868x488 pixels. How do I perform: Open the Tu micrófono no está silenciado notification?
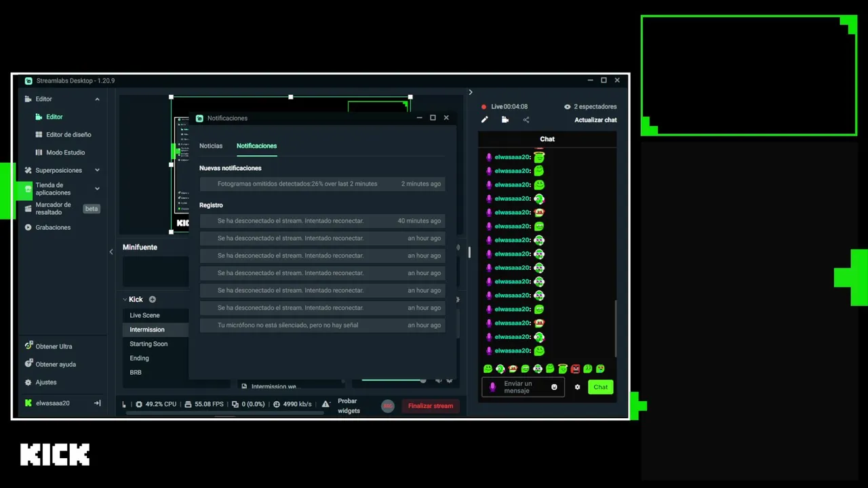322,325
